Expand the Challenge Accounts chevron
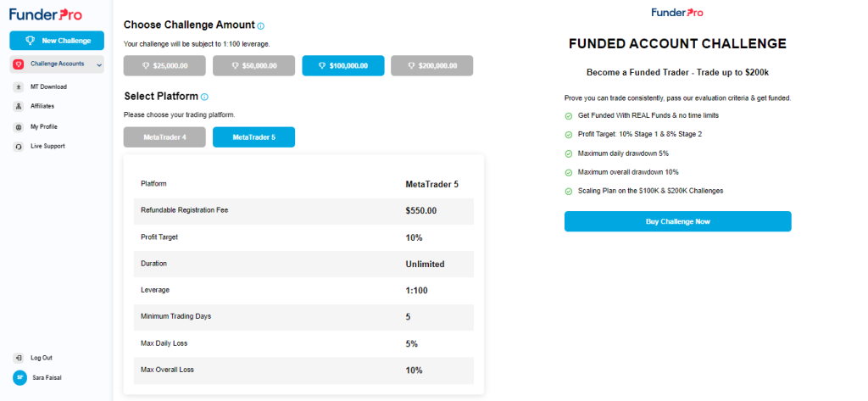 pyautogui.click(x=99, y=64)
